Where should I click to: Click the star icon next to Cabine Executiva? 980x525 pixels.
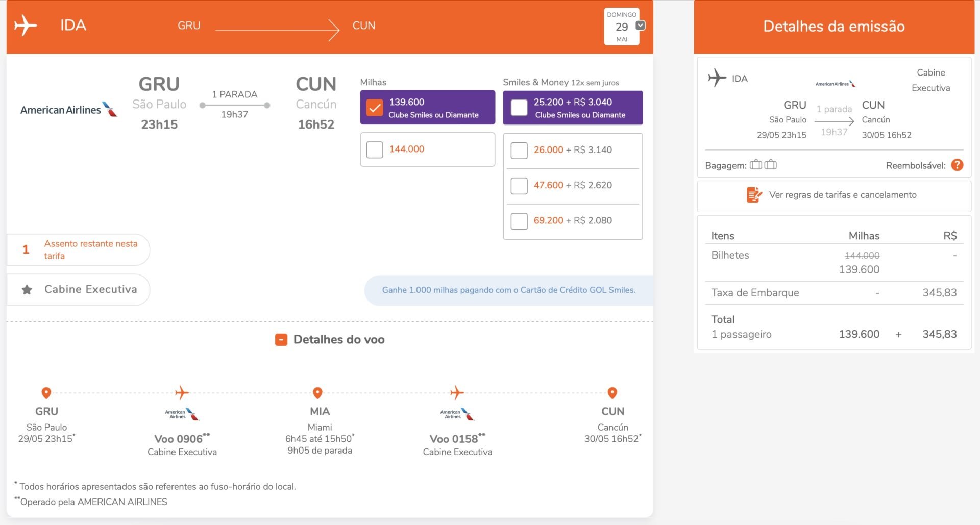click(27, 290)
